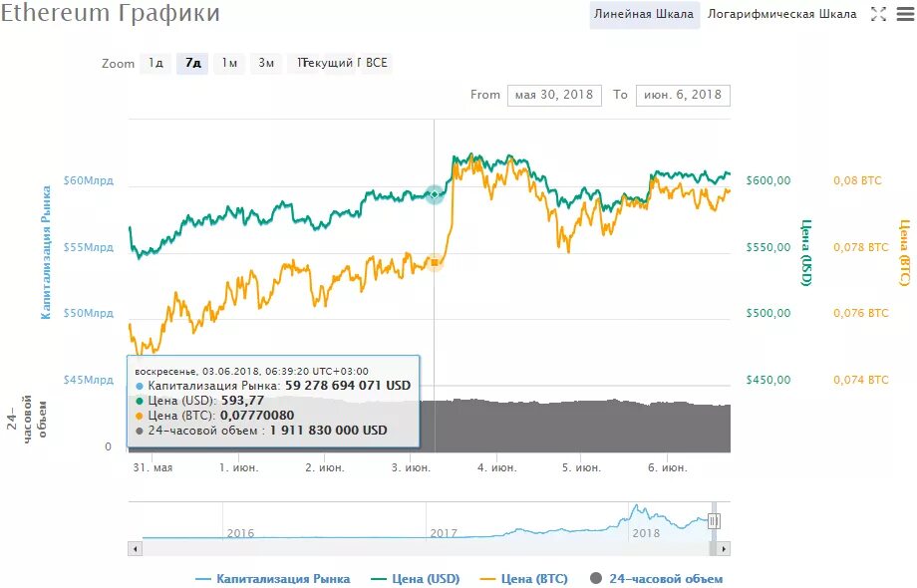Viewport: 917px width, 588px height.
Task: Toggle Цена (BTC) series in legend
Action: pyautogui.click(x=523, y=579)
